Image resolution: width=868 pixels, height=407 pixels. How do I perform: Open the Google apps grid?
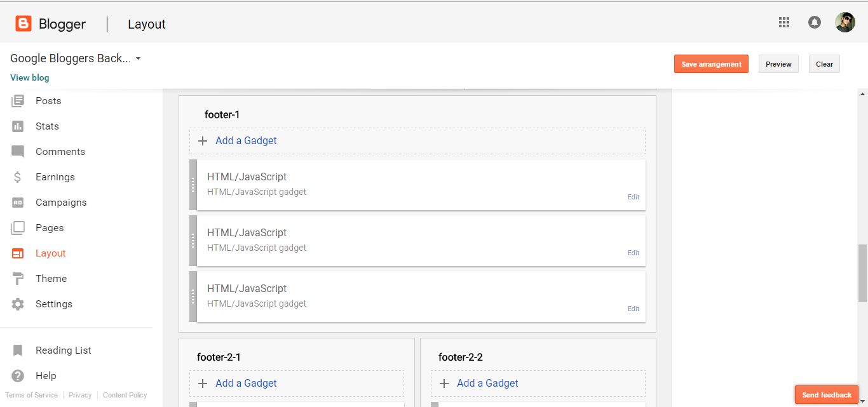point(784,23)
